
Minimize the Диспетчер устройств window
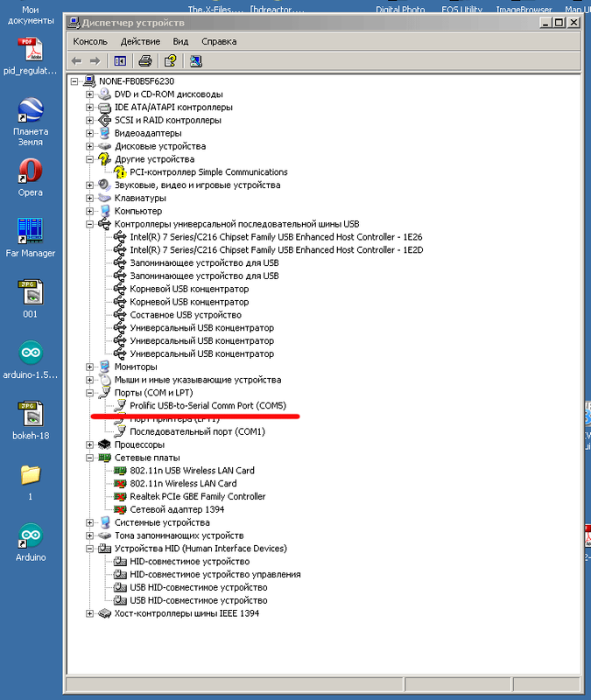click(545, 23)
